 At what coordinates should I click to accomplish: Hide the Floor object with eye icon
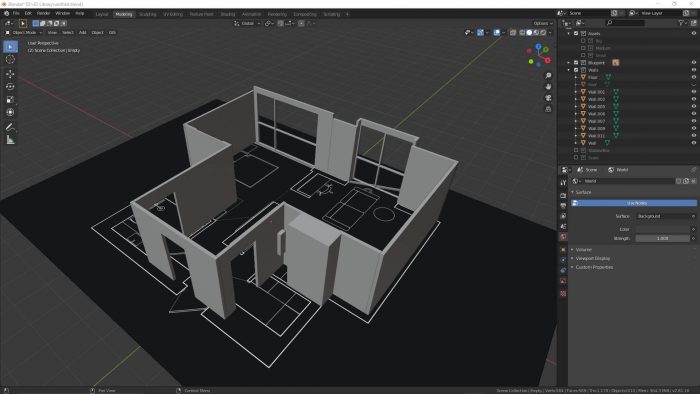(694, 77)
